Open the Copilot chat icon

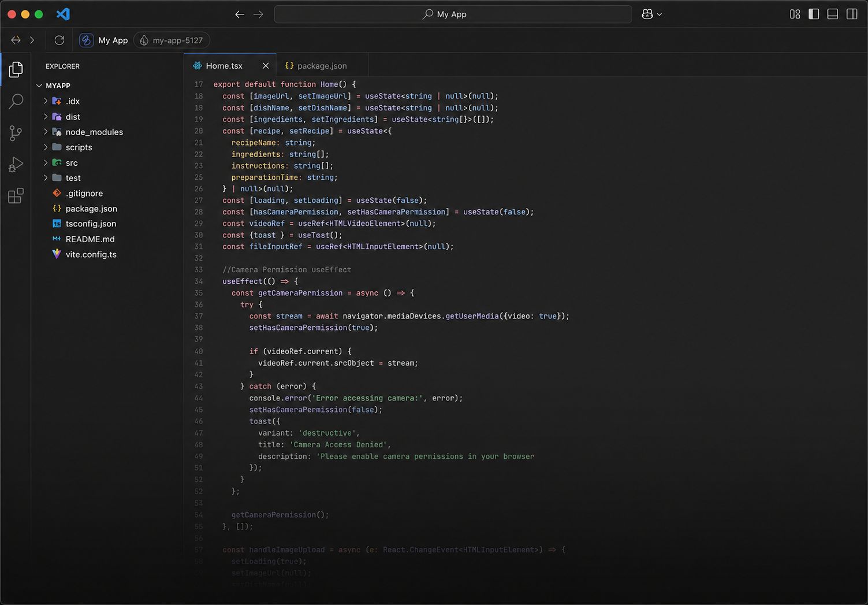(x=647, y=14)
